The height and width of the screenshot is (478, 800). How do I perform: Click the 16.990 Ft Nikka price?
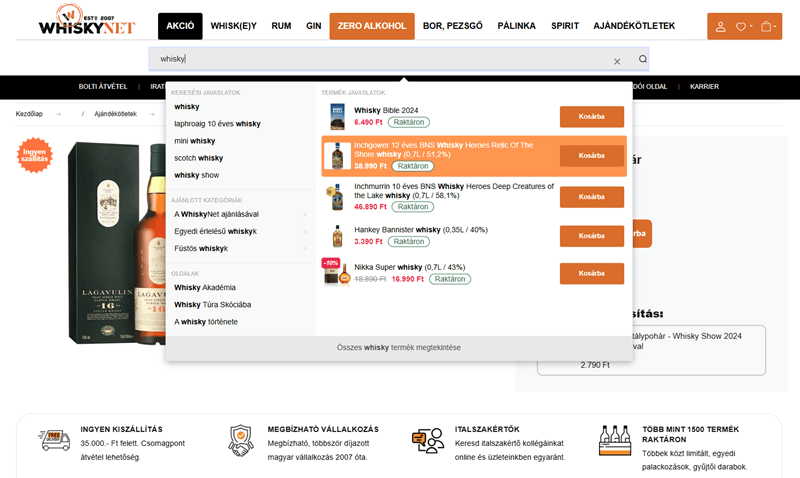click(407, 279)
